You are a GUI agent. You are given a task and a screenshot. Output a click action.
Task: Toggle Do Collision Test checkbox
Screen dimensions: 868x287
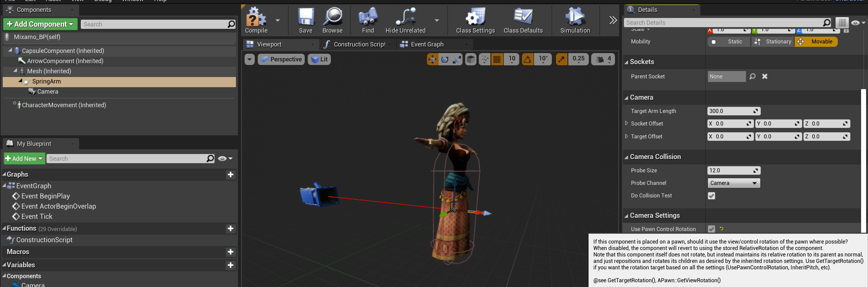pos(712,196)
